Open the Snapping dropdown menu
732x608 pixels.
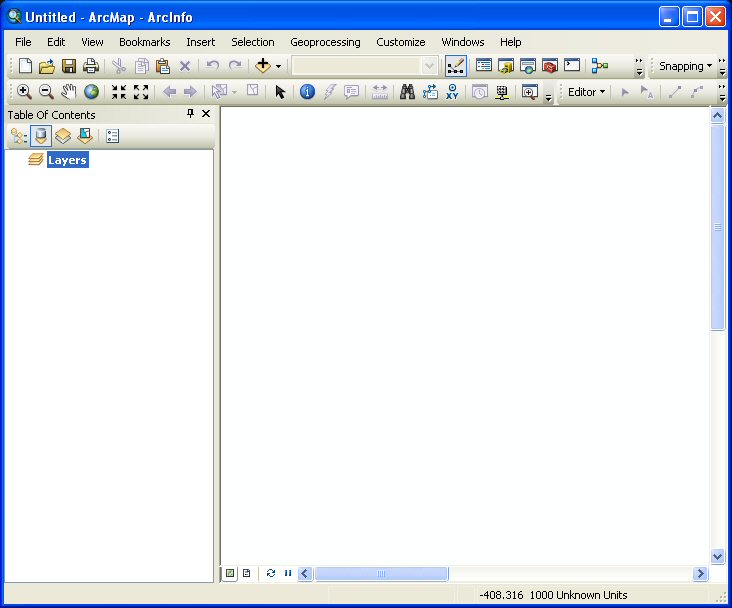click(685, 66)
